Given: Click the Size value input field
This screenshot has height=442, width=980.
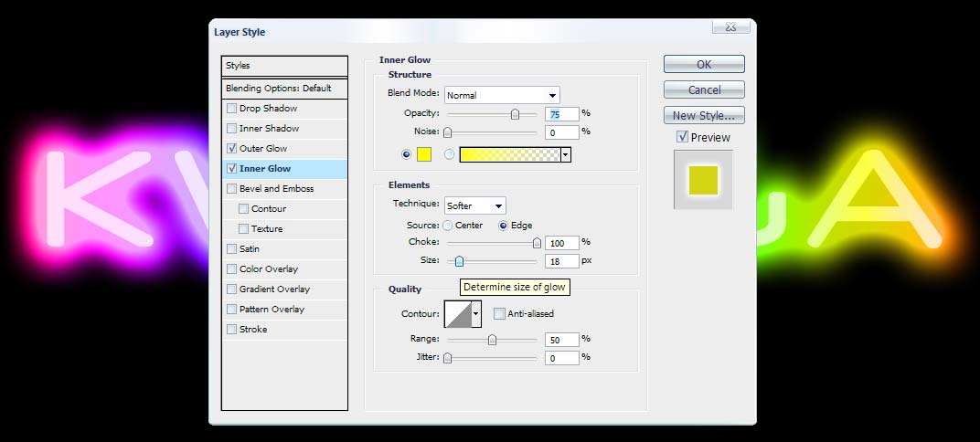Looking at the screenshot, I should [x=561, y=261].
